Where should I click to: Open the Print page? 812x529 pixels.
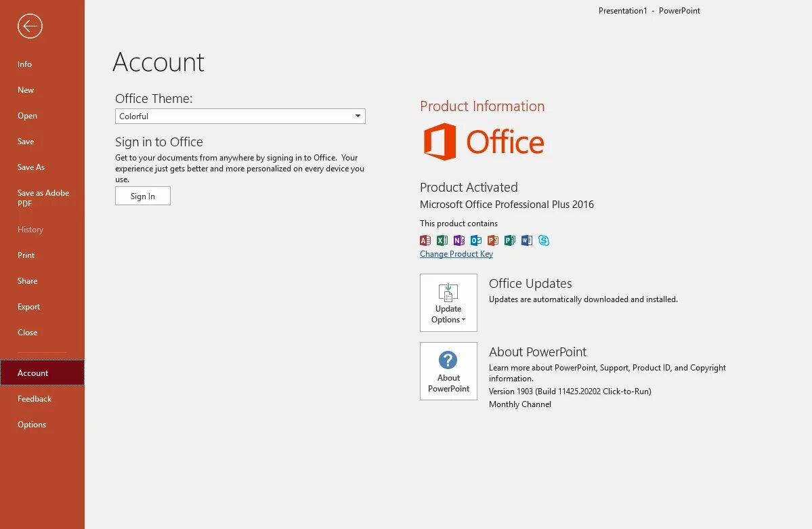tap(42, 255)
